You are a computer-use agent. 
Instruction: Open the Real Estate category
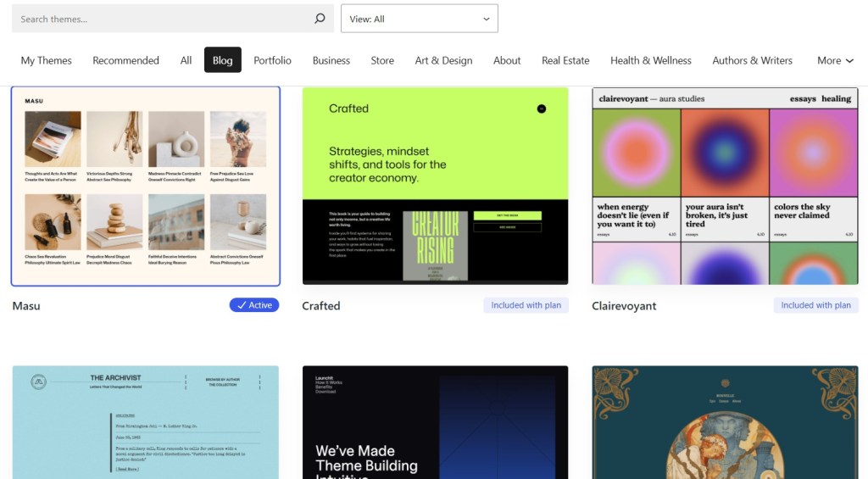click(x=565, y=60)
